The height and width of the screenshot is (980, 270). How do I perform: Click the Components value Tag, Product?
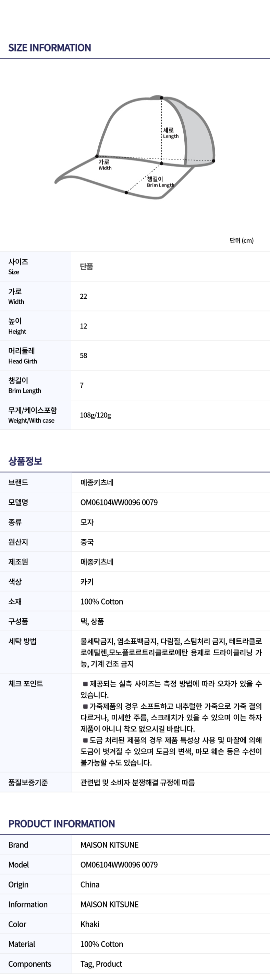tap(101, 964)
